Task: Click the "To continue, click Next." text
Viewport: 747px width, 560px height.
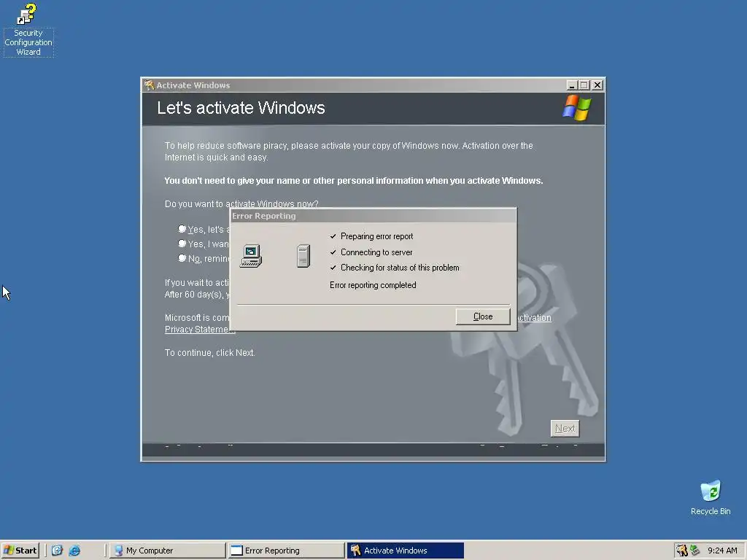Action: coord(210,352)
